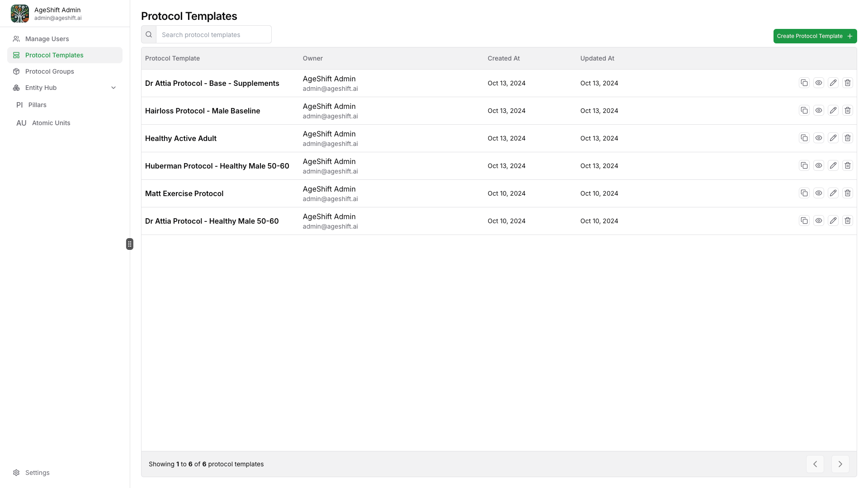View the Dr Attia Base Supplements template

click(x=818, y=83)
